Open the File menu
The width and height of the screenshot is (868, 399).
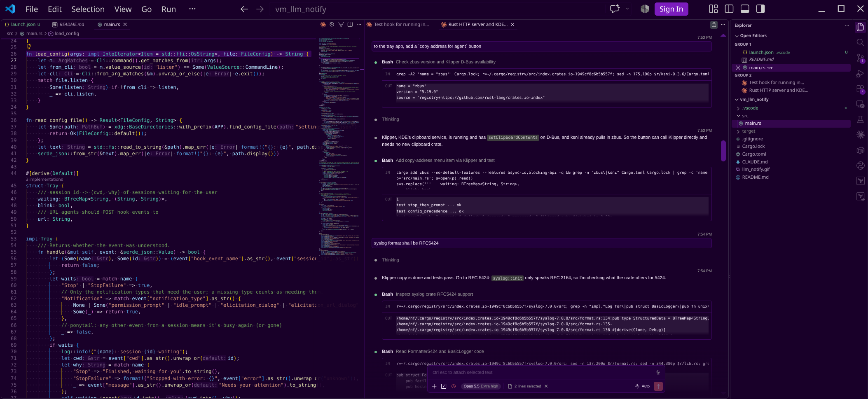click(x=32, y=9)
